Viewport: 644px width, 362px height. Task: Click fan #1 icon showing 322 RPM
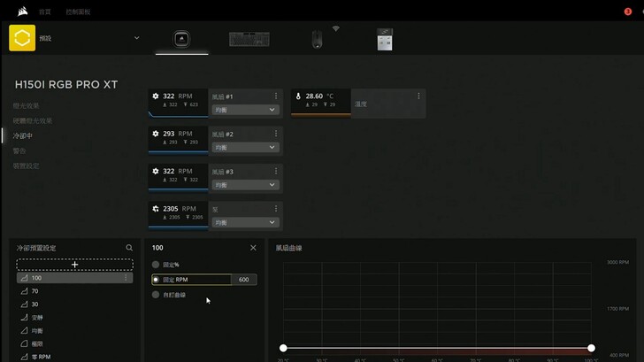pyautogui.click(x=156, y=96)
